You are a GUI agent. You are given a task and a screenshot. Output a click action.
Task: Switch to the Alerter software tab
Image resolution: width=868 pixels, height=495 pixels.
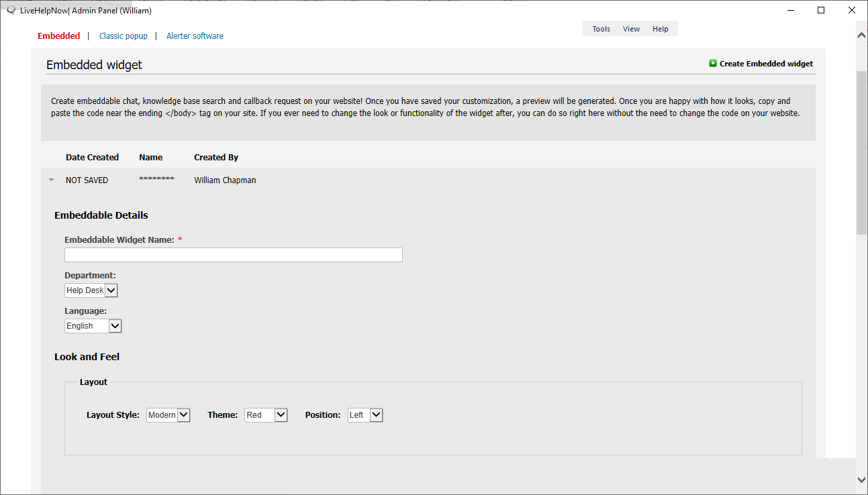[195, 36]
